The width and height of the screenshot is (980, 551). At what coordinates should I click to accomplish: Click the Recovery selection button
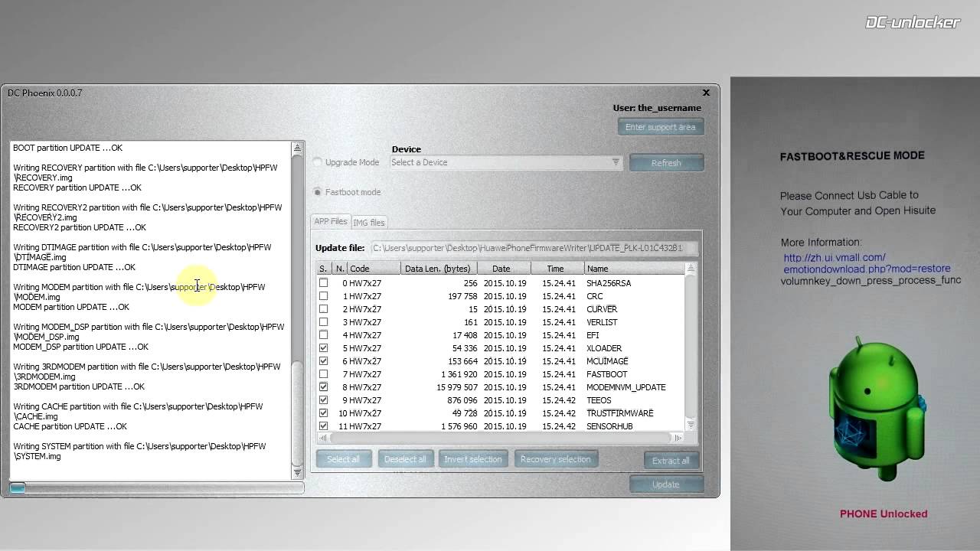[x=555, y=459]
